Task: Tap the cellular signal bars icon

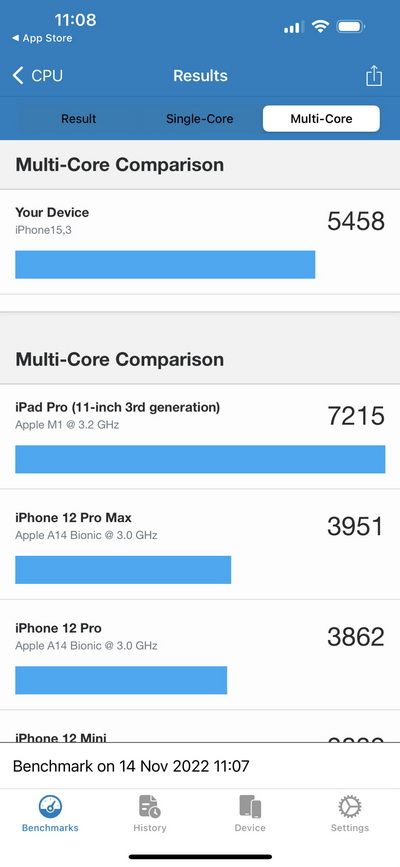Action: 293,27
